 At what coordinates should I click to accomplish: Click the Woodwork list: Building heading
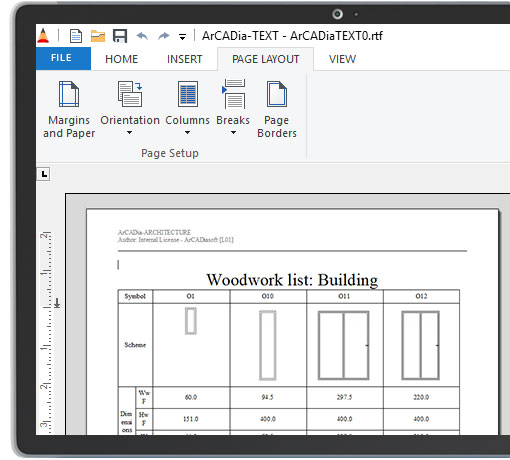point(292,280)
